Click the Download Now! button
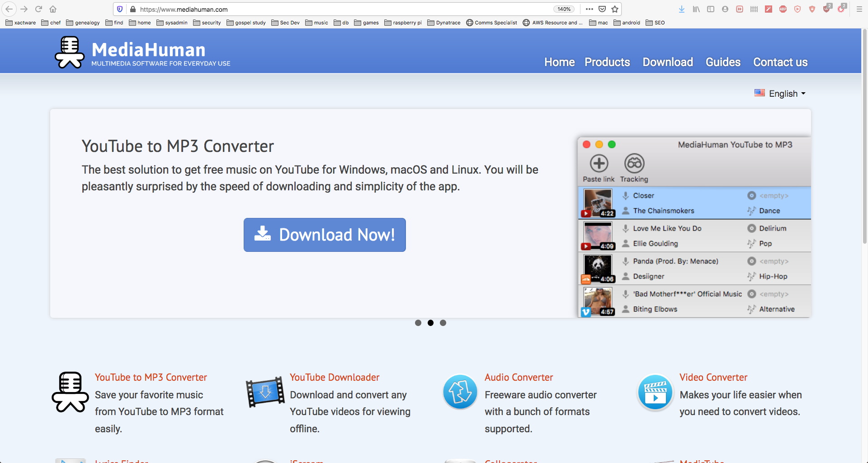 325,235
